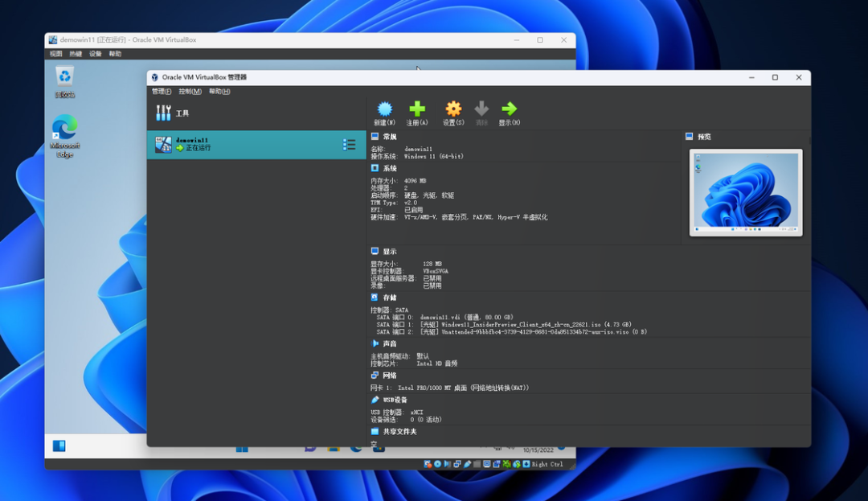Click the 声音 section title link
This screenshot has width=868, height=501.
tap(390, 343)
